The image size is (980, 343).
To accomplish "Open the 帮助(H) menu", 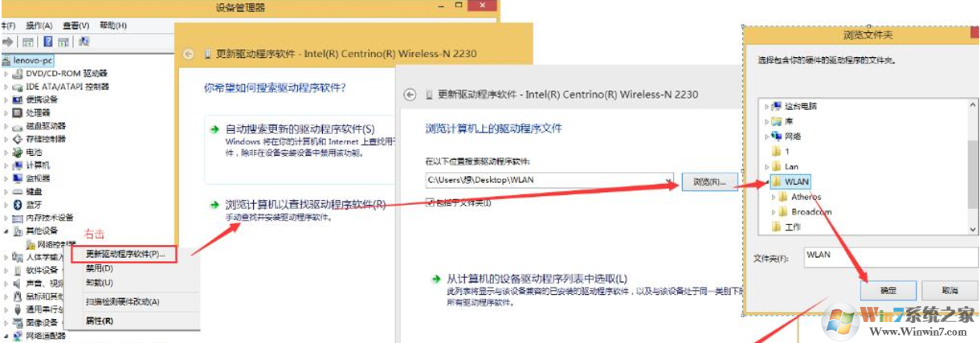I will click(113, 26).
